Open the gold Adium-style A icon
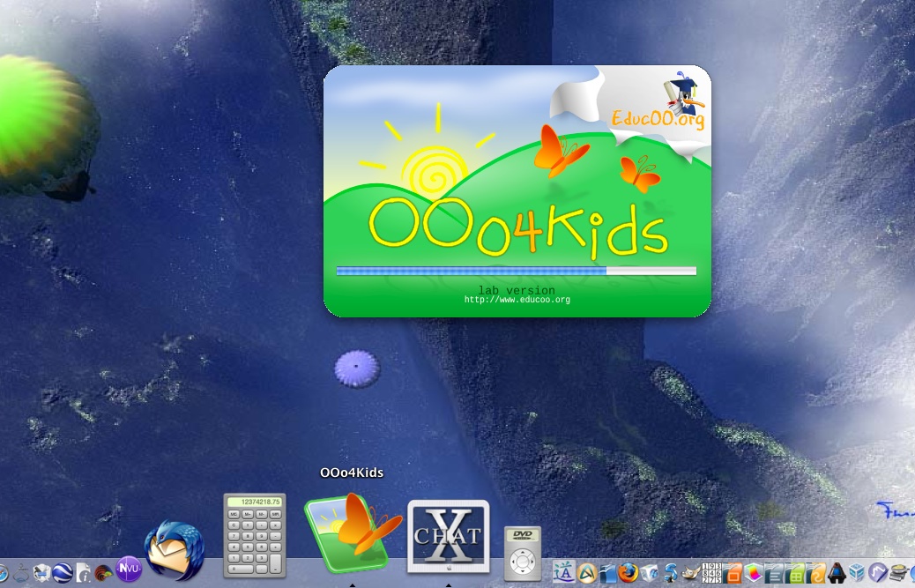The height and width of the screenshot is (588, 915). [x=587, y=573]
